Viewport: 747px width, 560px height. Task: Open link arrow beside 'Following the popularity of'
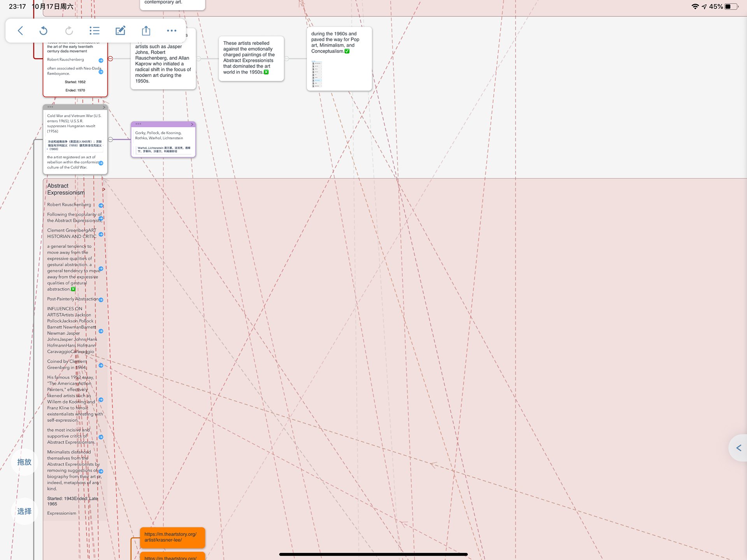[101, 218]
